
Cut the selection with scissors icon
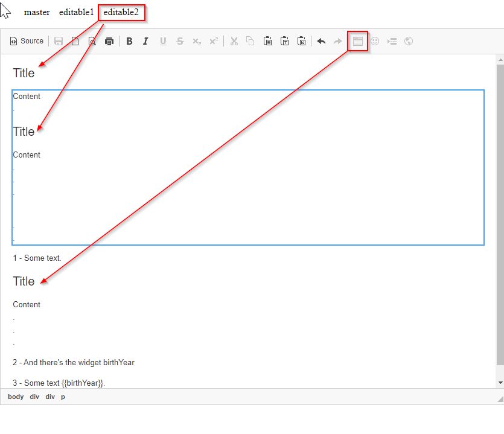pyautogui.click(x=234, y=41)
